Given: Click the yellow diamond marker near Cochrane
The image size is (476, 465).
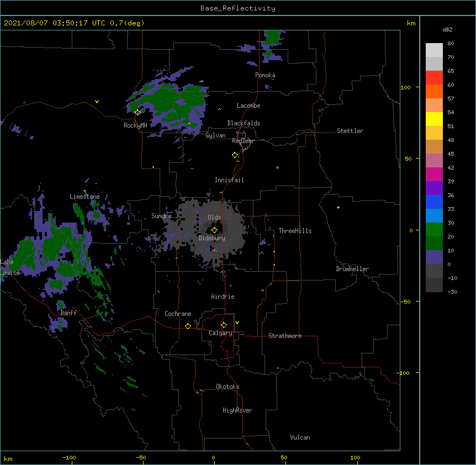Looking at the screenshot, I should [188, 326].
